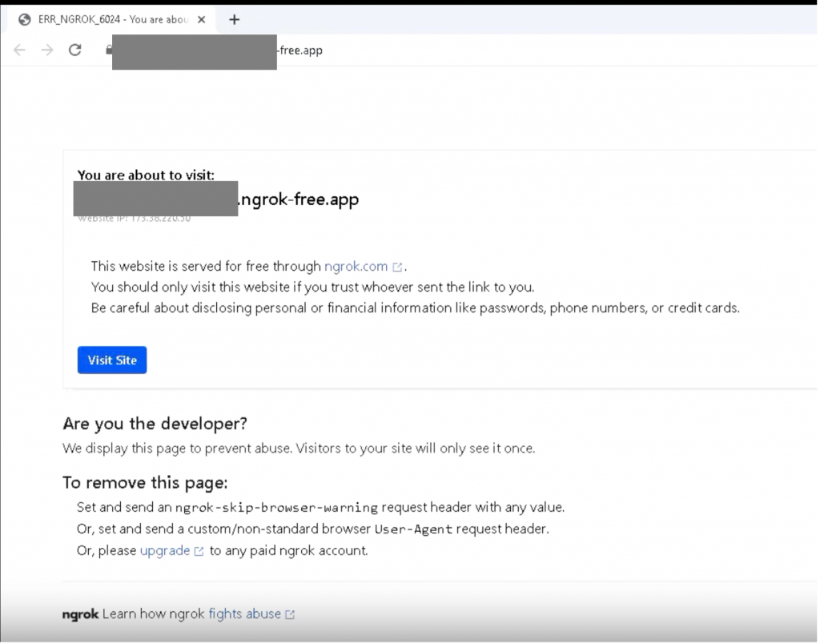Follow the upgrade link
The image size is (820, 644).
pyautogui.click(x=164, y=550)
